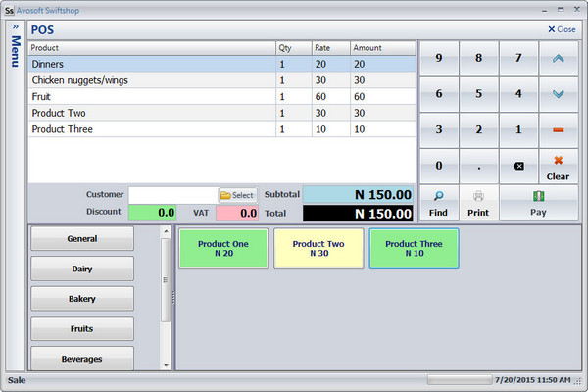Image resolution: width=588 pixels, height=392 pixels.
Task: Click the Sale status bar label
Action: (17, 380)
